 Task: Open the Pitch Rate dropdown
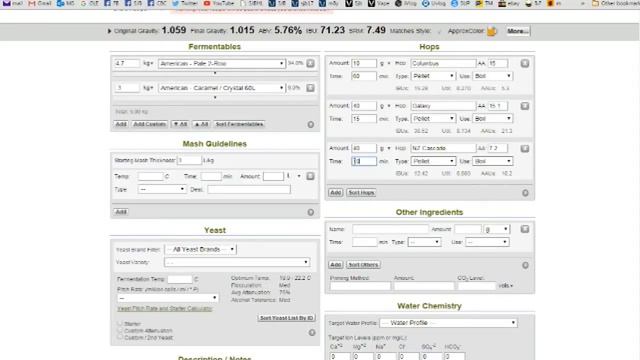click(x=168, y=298)
